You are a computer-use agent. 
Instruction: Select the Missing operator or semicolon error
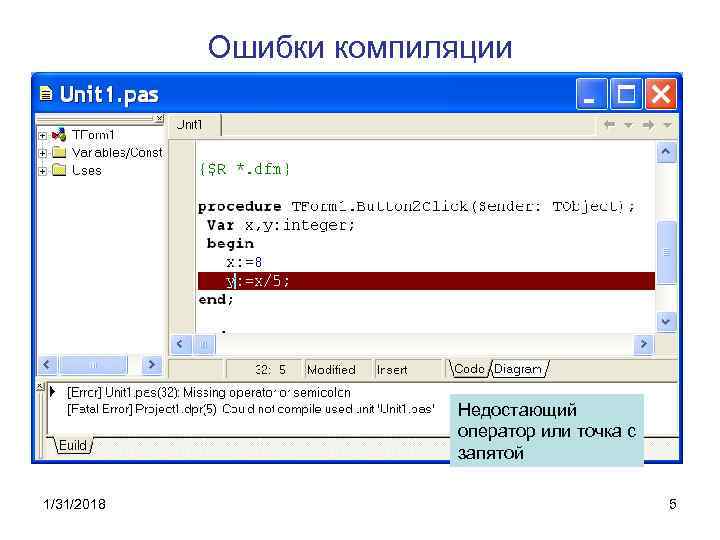tap(209, 393)
